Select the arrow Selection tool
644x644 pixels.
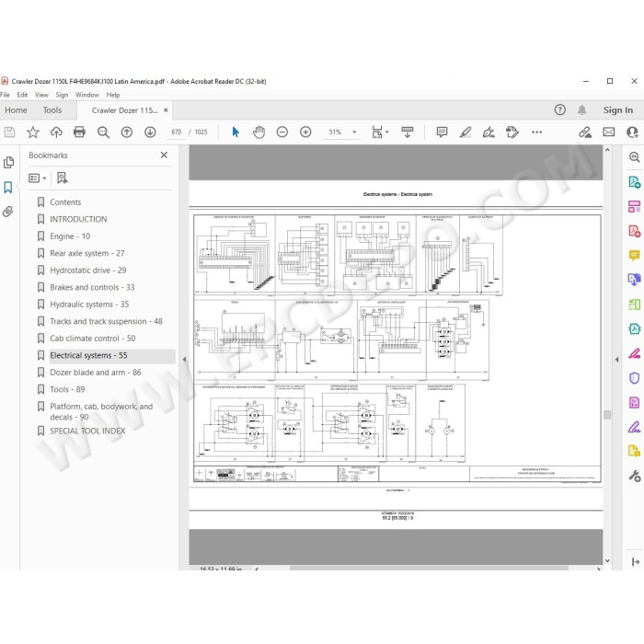coord(236,132)
